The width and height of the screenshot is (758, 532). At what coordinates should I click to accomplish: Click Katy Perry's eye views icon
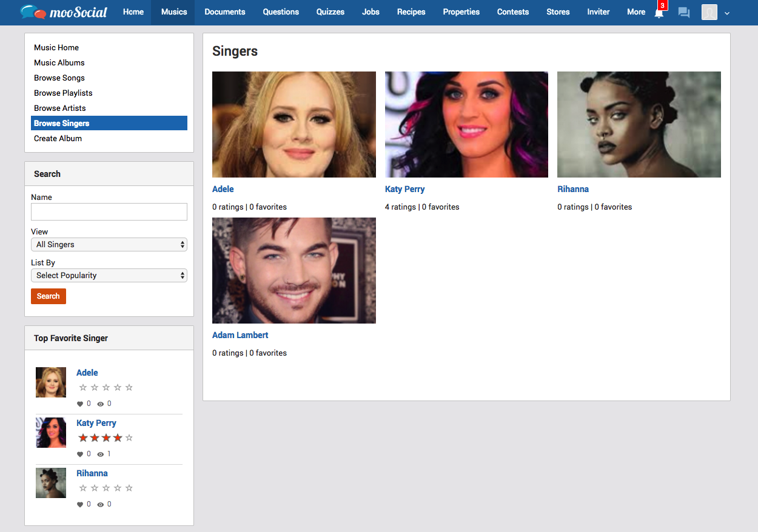pyautogui.click(x=100, y=454)
